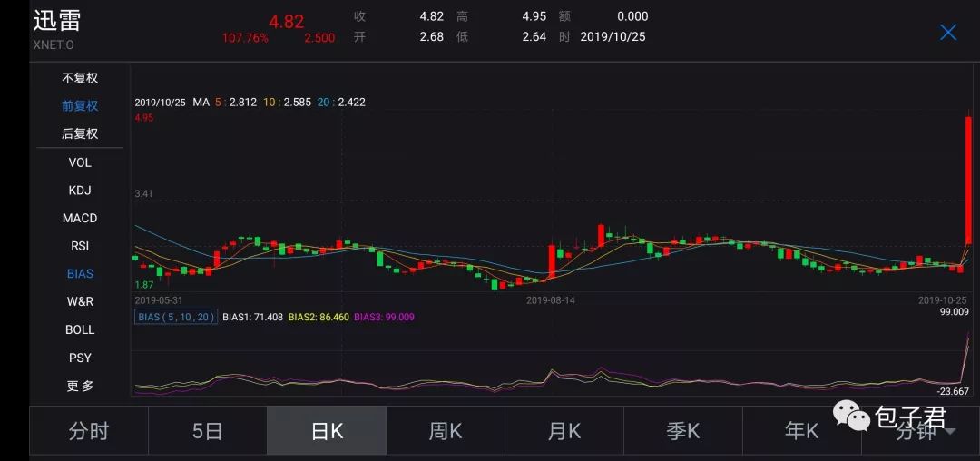Switch to the 月K tab

[563, 431]
